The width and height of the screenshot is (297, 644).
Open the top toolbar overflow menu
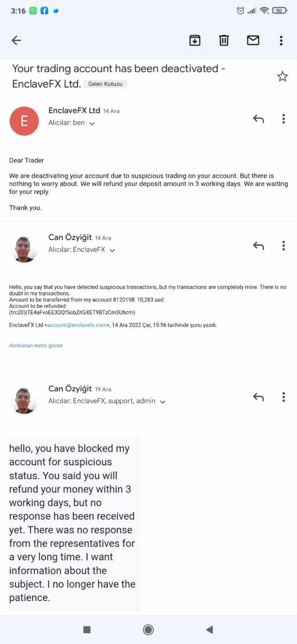click(281, 41)
